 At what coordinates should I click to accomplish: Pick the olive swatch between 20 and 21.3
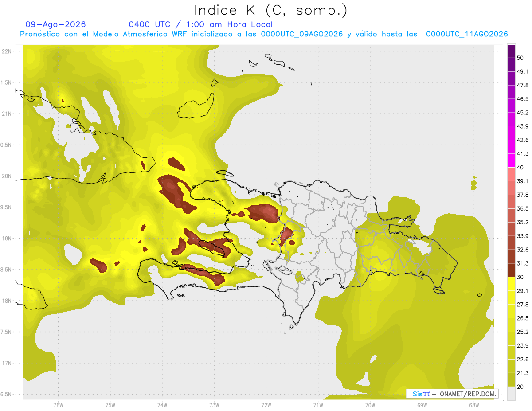[511, 380]
